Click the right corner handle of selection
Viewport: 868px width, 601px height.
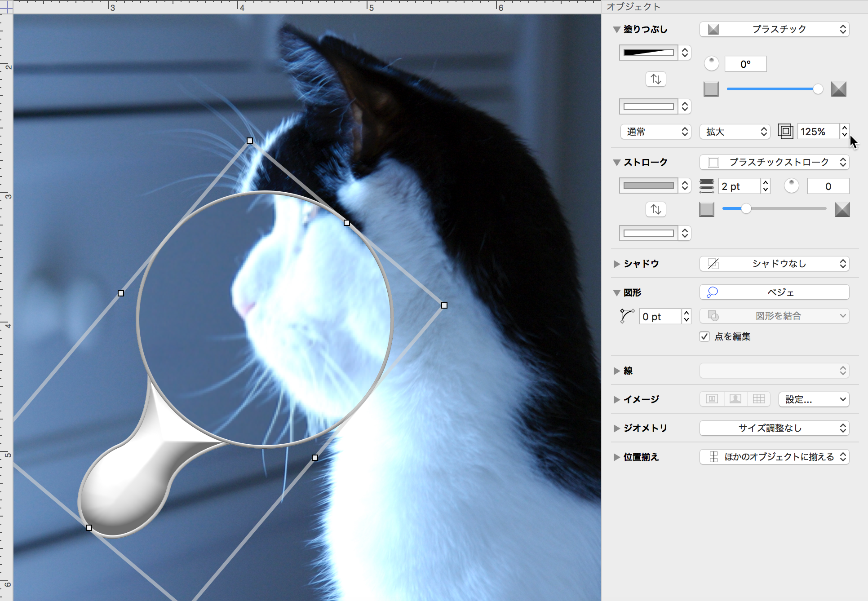pyautogui.click(x=444, y=305)
